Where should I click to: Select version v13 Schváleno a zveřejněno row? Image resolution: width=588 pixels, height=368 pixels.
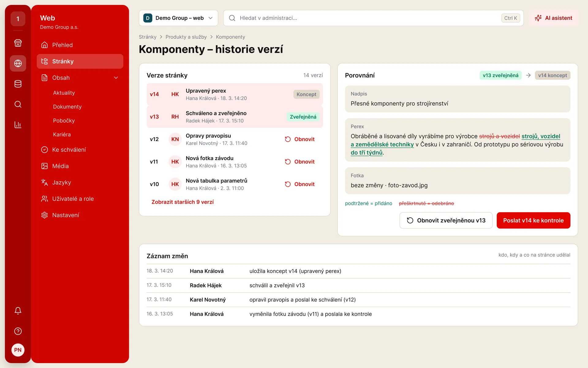click(235, 117)
